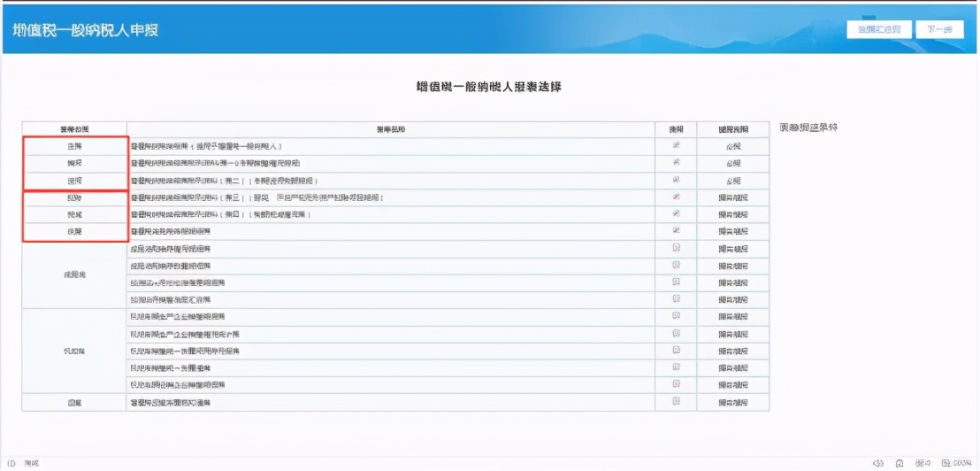Click the text link right of the table header
The width and height of the screenshot is (980, 471).
[808, 128]
